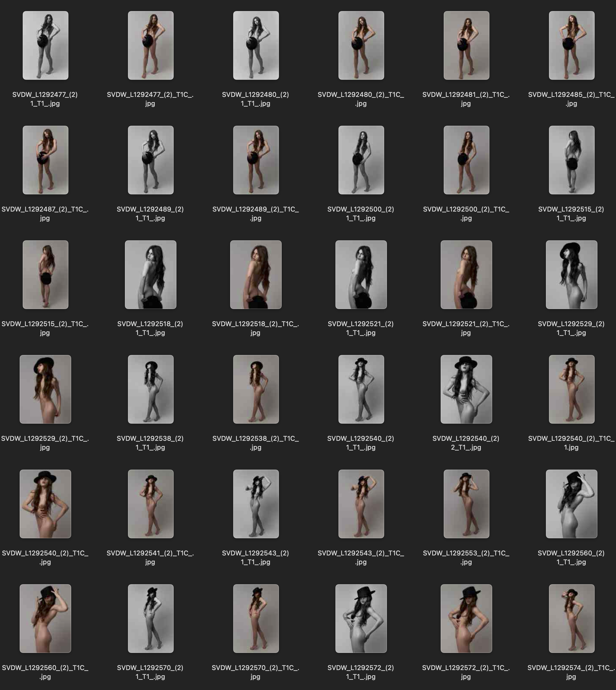Select SVDW_L1292485_(2)_T1C_.jpg thumbnail

572,45
